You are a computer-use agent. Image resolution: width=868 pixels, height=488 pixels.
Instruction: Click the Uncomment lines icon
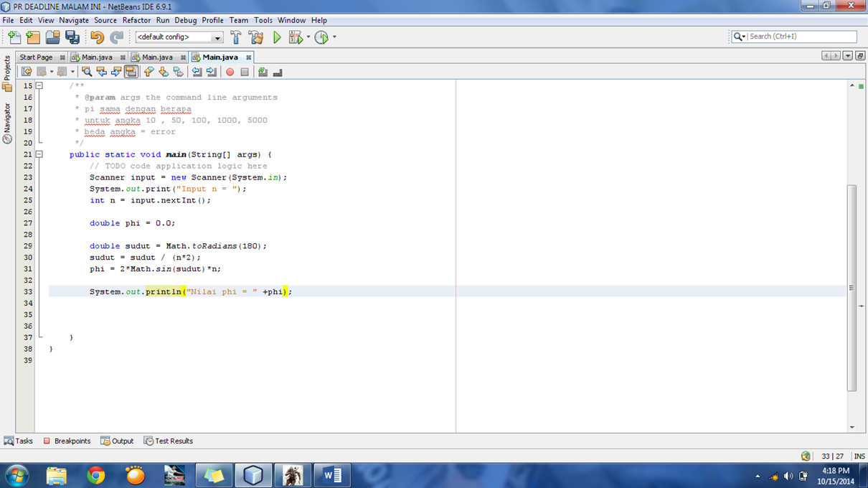point(278,72)
